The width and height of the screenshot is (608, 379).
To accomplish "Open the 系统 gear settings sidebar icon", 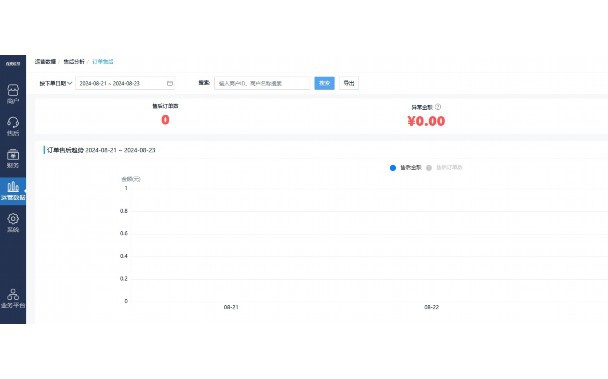I will point(13,223).
